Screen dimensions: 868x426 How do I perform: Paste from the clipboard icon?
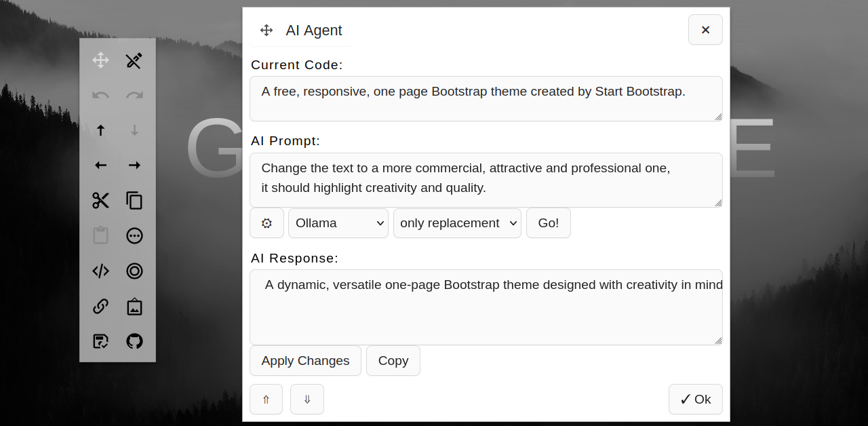point(101,235)
